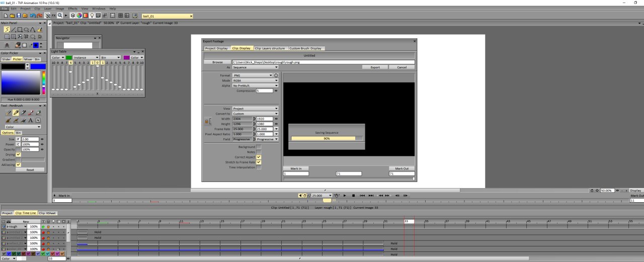Click the Reset button in Tool panel
The height and width of the screenshot is (262, 644).
(30, 170)
